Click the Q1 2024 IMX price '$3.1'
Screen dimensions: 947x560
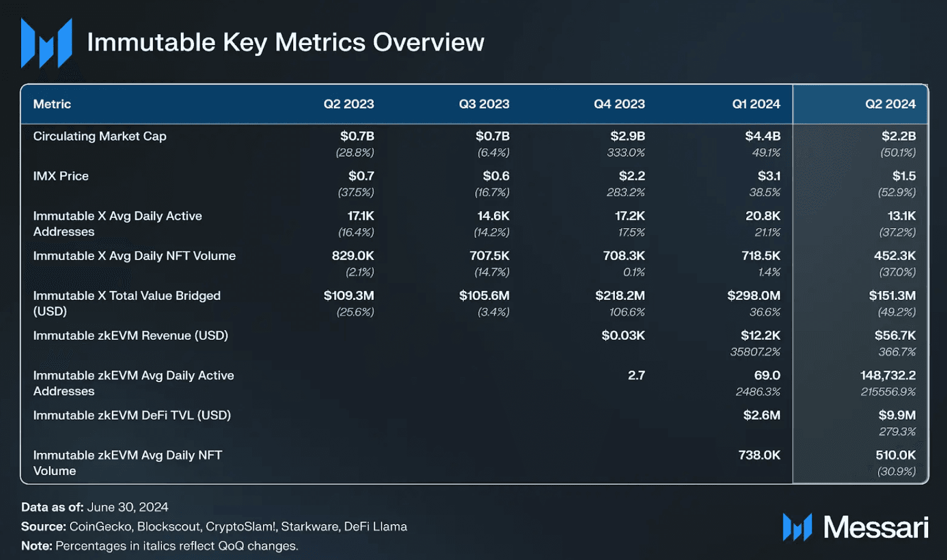(769, 176)
